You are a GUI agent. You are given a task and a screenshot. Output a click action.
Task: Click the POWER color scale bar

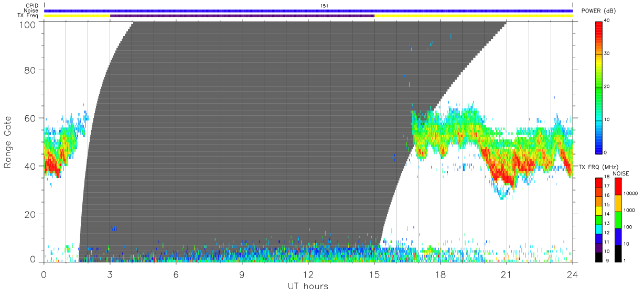599,87
